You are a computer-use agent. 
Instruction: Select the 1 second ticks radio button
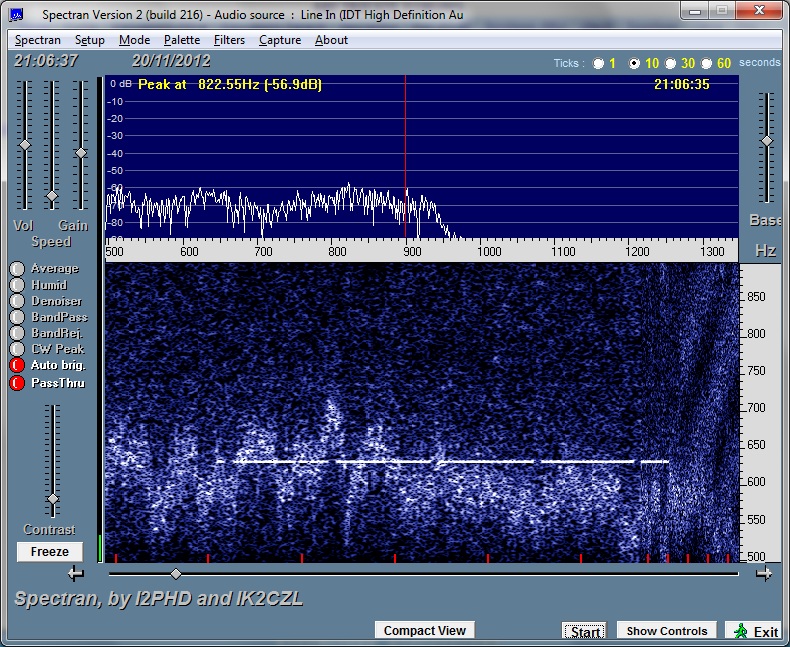point(599,63)
